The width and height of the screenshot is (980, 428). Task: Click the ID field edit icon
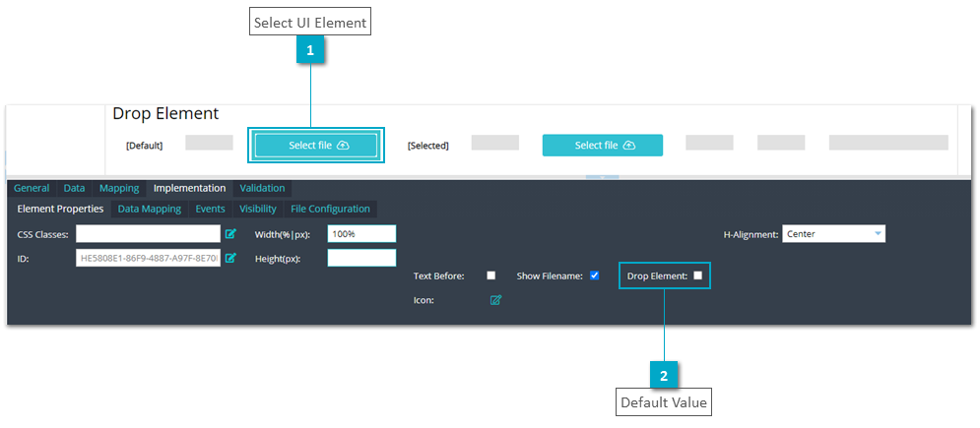(x=230, y=258)
